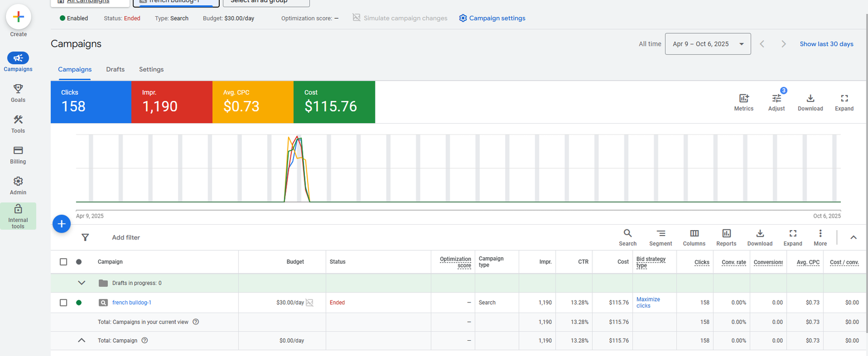Select the green Cost metric tile
This screenshot has height=356, width=868.
point(334,102)
